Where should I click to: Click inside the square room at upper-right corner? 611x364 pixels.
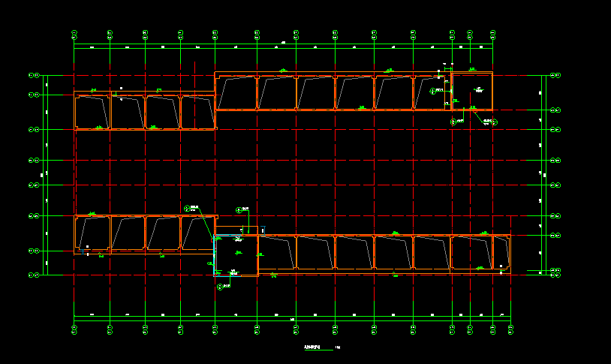click(473, 91)
